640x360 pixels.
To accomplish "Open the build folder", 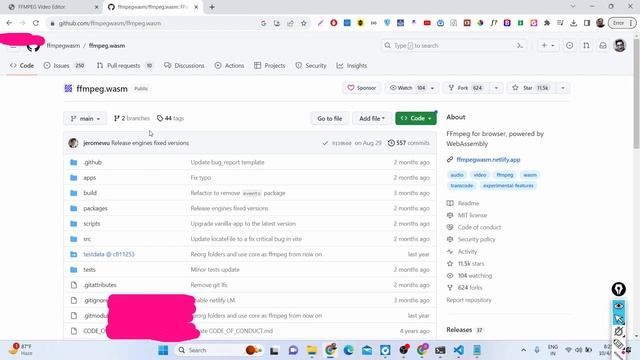I will (x=90, y=193).
